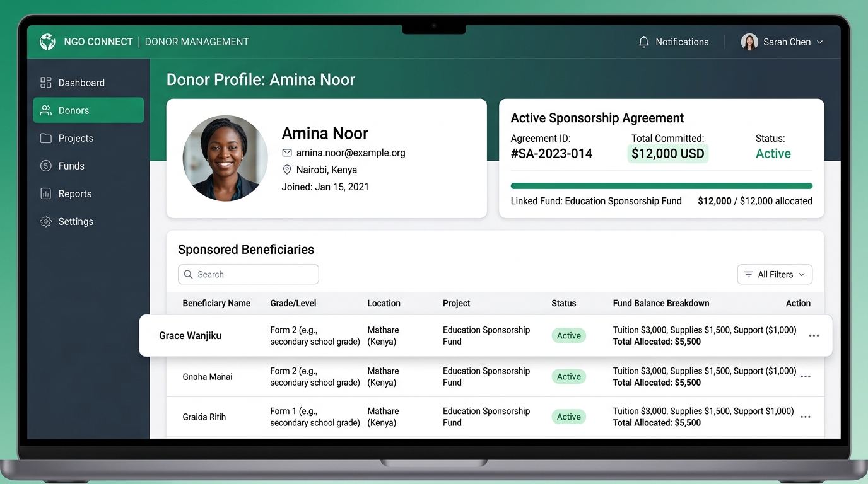Click the Donors people icon
Screen dimensions: 868x484
pyautogui.click(x=45, y=110)
